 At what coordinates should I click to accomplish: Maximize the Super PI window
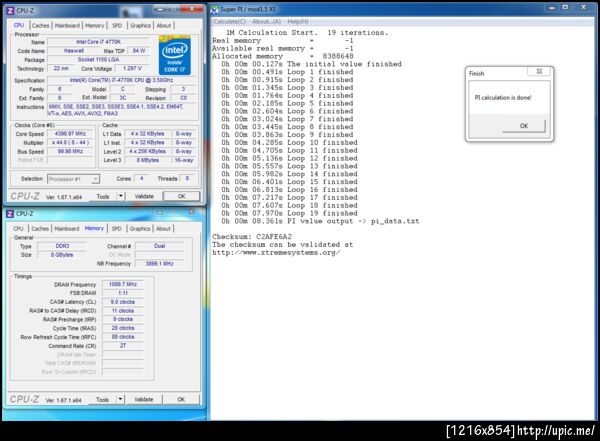point(565,7)
